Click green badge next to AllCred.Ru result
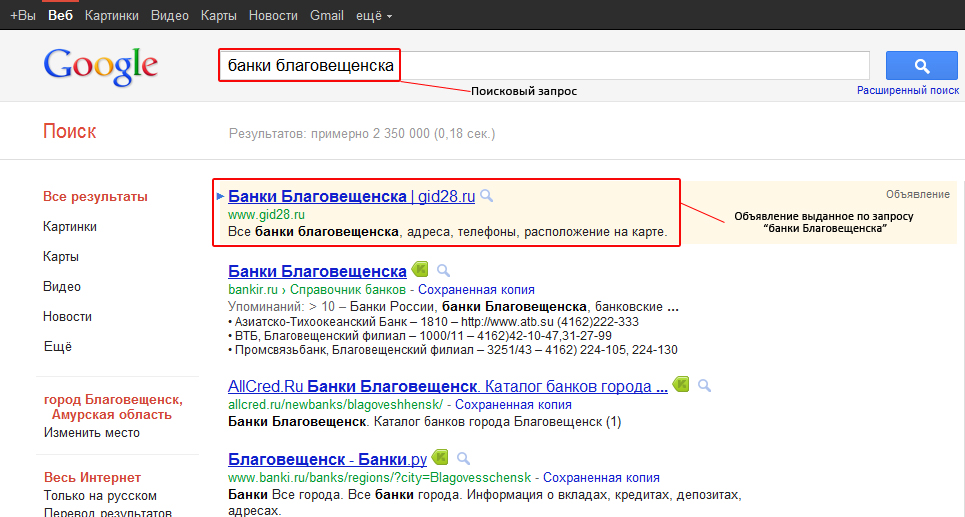The image size is (965, 517). coord(681,385)
